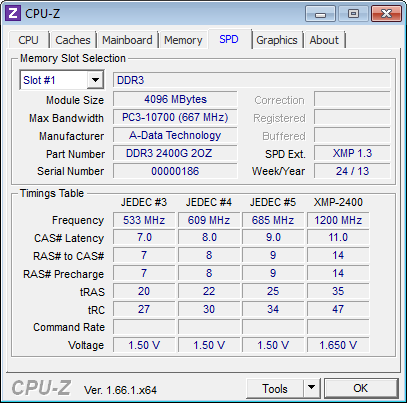Click CAS# Latency value 7.0

coord(144,237)
